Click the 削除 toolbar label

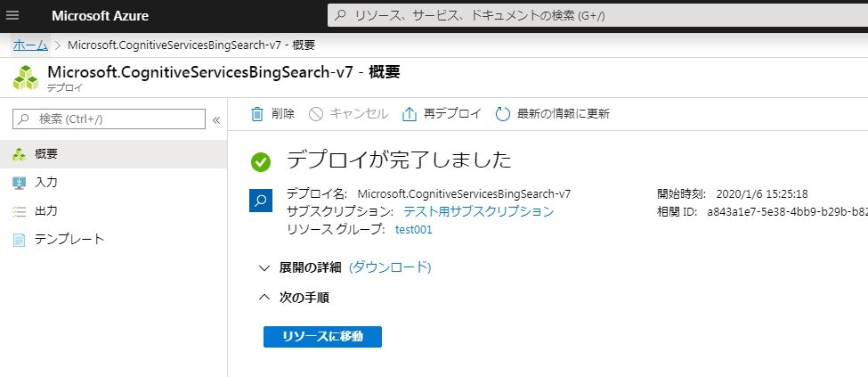point(283,114)
